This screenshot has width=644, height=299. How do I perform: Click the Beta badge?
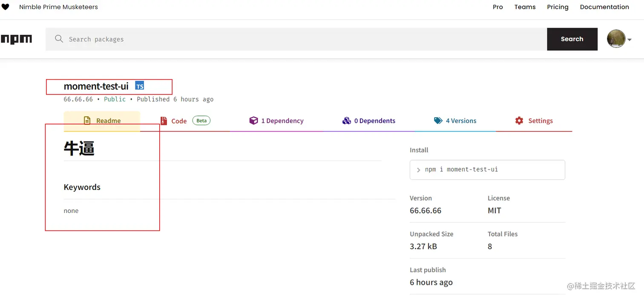[201, 121]
